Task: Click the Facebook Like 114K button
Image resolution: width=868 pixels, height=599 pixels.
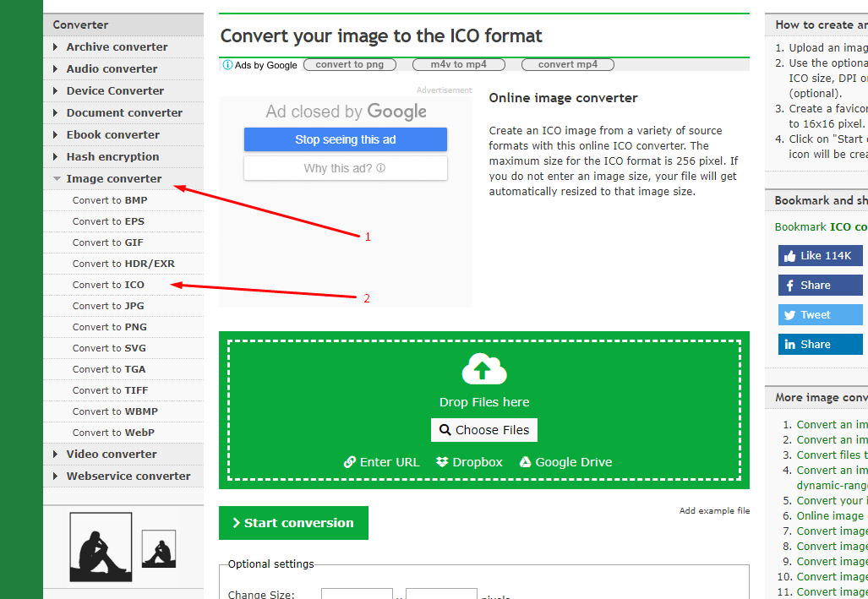Action: click(820, 255)
